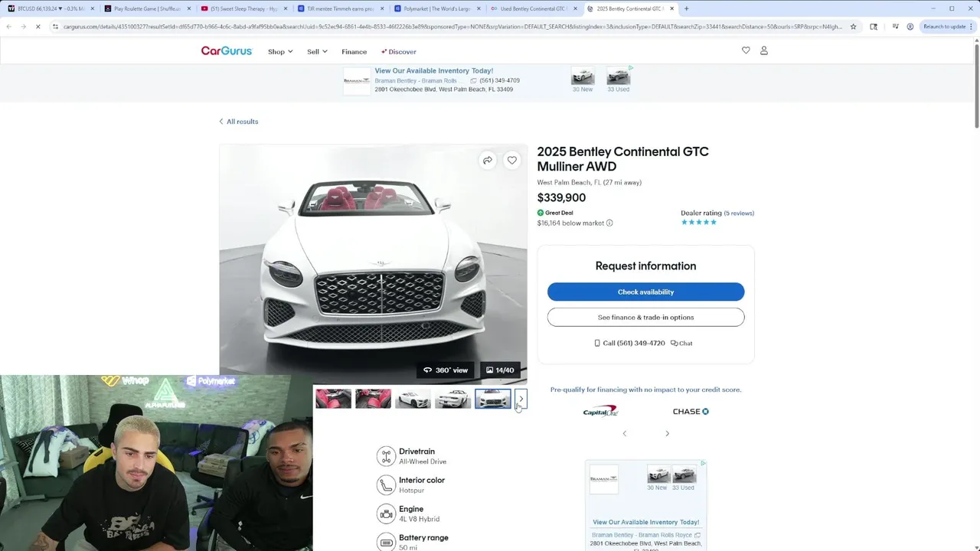Open a new browser tab
The image size is (980, 551).
[686, 8]
